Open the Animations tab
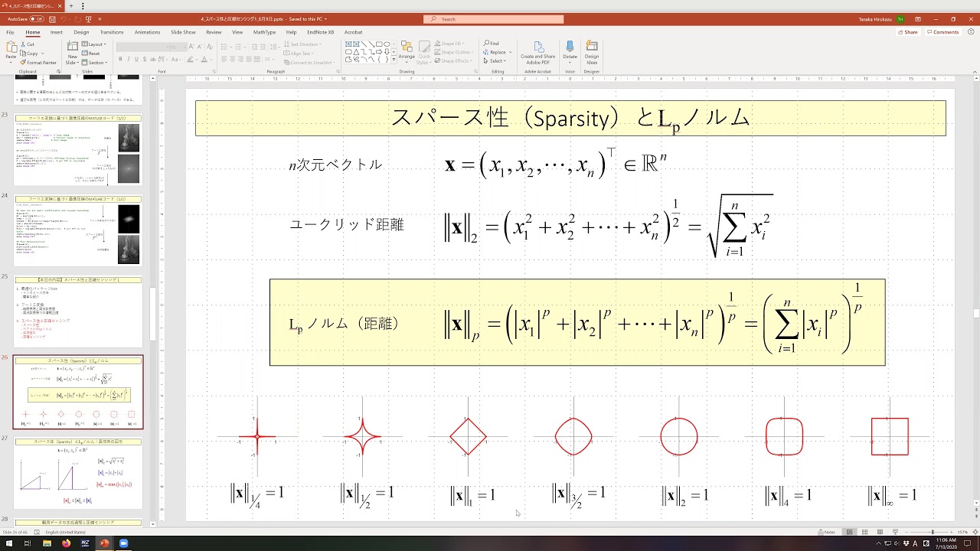 [x=147, y=32]
